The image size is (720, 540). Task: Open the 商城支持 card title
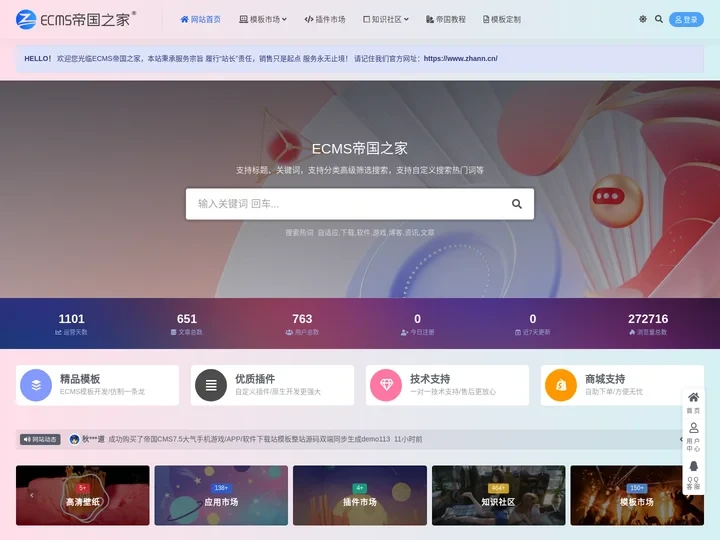pyautogui.click(x=605, y=379)
